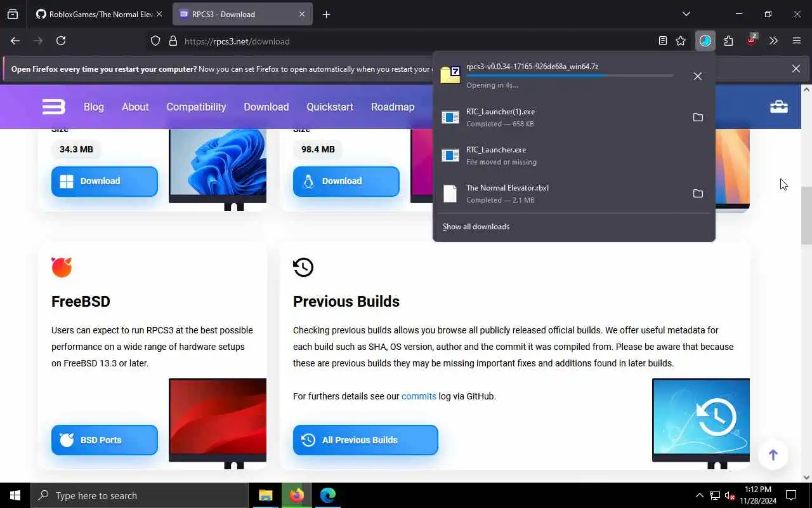
Task: Reload the current page
Action: 61,41
